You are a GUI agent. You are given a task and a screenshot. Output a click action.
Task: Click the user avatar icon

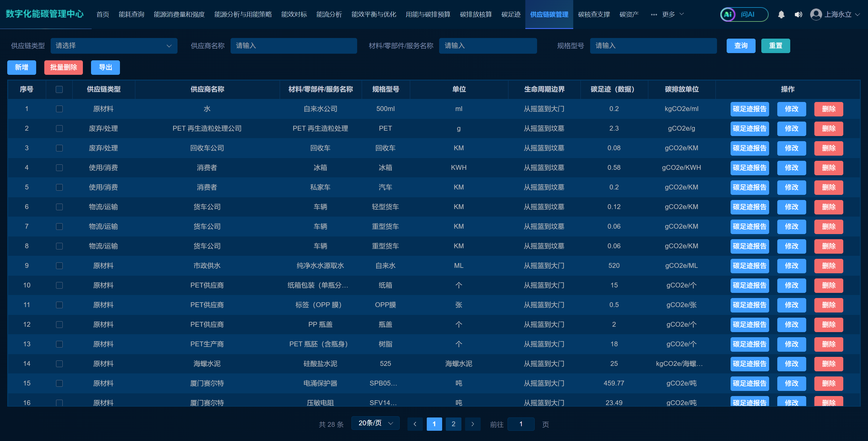[816, 14]
